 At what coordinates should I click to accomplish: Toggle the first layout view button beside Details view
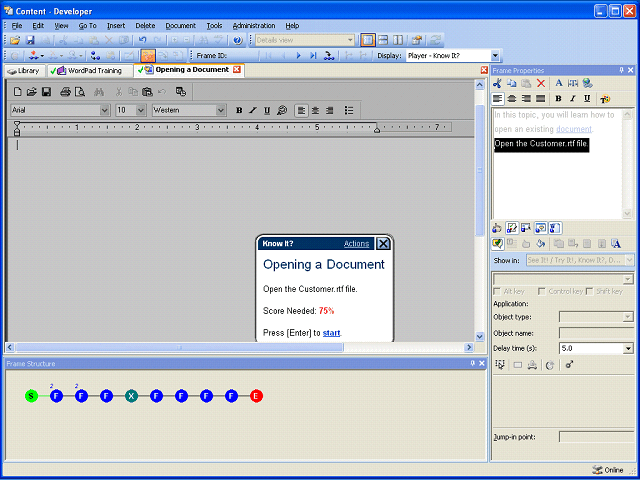coord(368,40)
